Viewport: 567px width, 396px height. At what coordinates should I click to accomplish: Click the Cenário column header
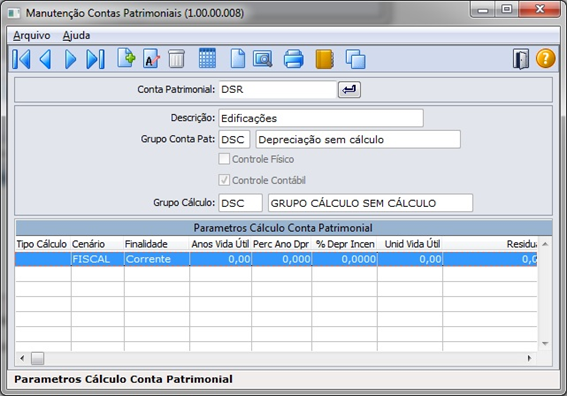point(97,244)
